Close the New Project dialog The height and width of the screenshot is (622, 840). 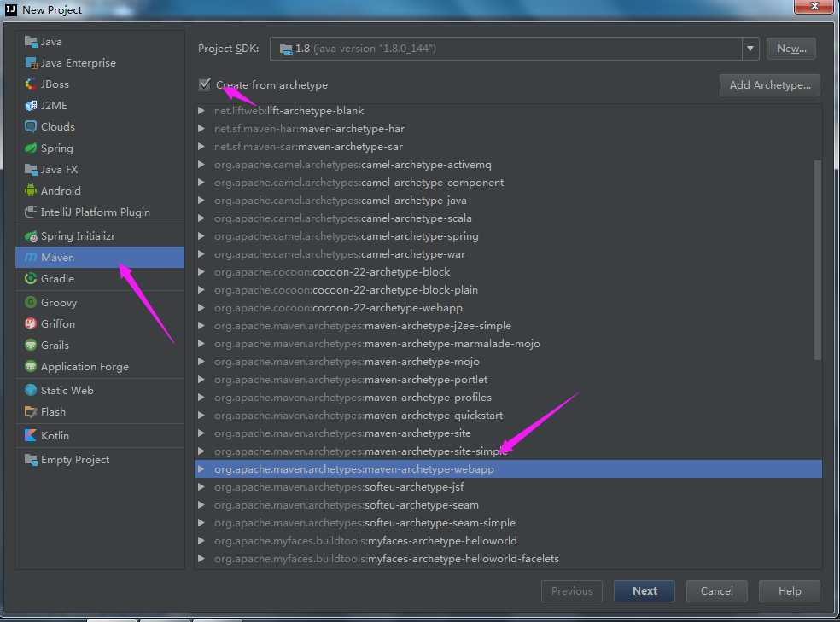click(814, 7)
